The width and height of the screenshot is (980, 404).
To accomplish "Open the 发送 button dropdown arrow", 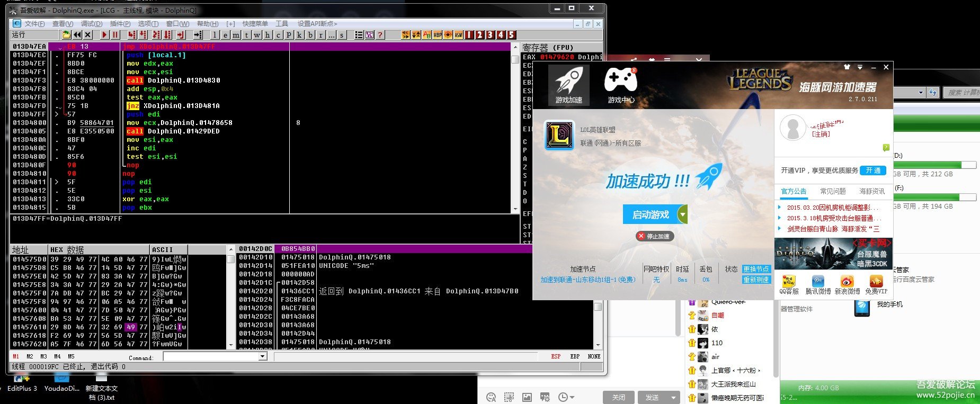I will pyautogui.click(x=673, y=397).
